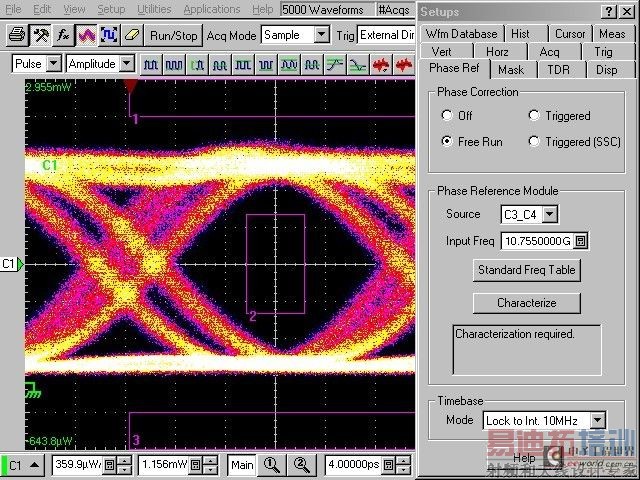This screenshot has width=640, height=480.
Task: Click the C1 ground reference marker
Action: (33, 390)
